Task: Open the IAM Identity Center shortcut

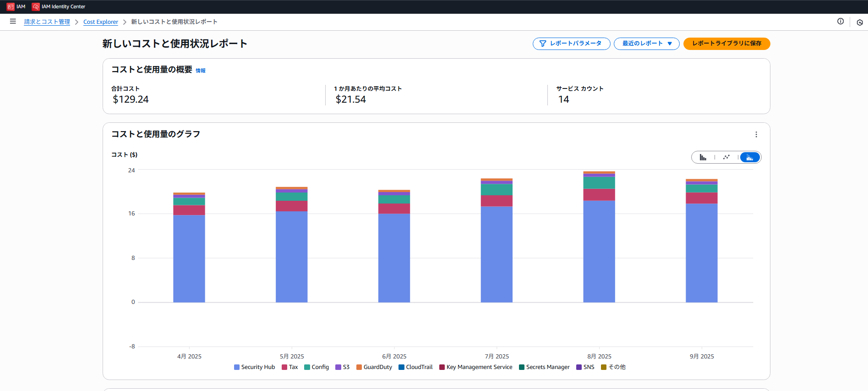Action: 58,6
